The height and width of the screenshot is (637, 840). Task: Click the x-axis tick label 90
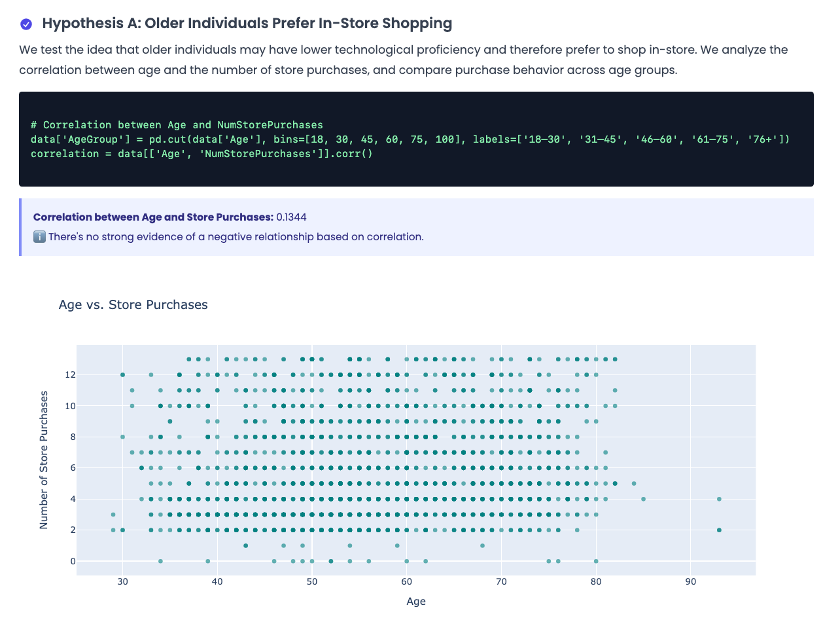[690, 581]
